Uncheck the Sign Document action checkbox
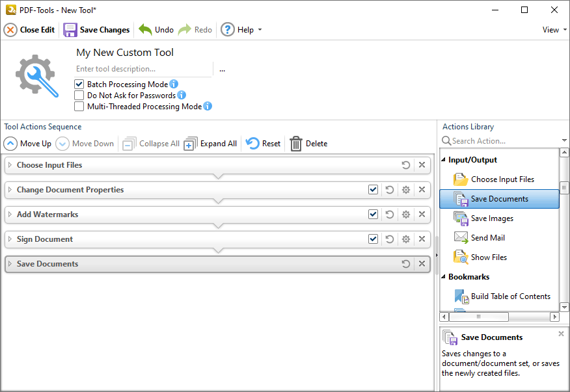Image resolution: width=570 pixels, height=392 pixels. (373, 239)
